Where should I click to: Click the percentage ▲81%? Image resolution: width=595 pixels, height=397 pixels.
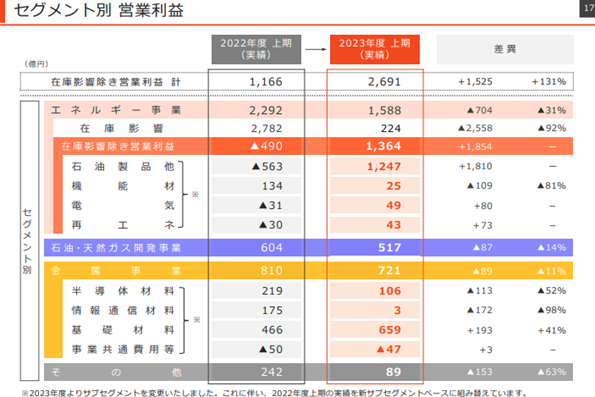click(552, 186)
